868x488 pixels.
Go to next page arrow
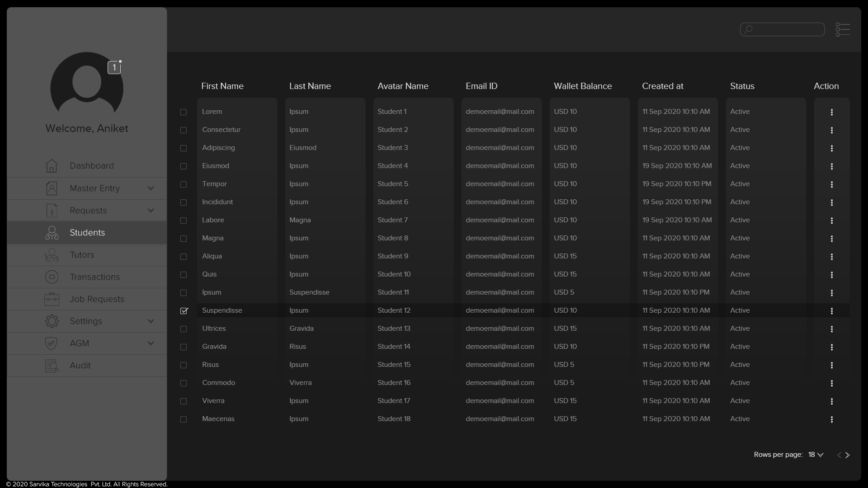coord(848,455)
